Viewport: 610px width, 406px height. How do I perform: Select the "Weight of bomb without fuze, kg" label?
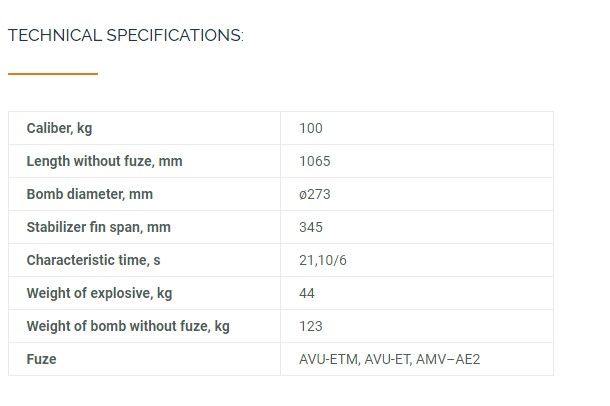pyautogui.click(x=127, y=326)
